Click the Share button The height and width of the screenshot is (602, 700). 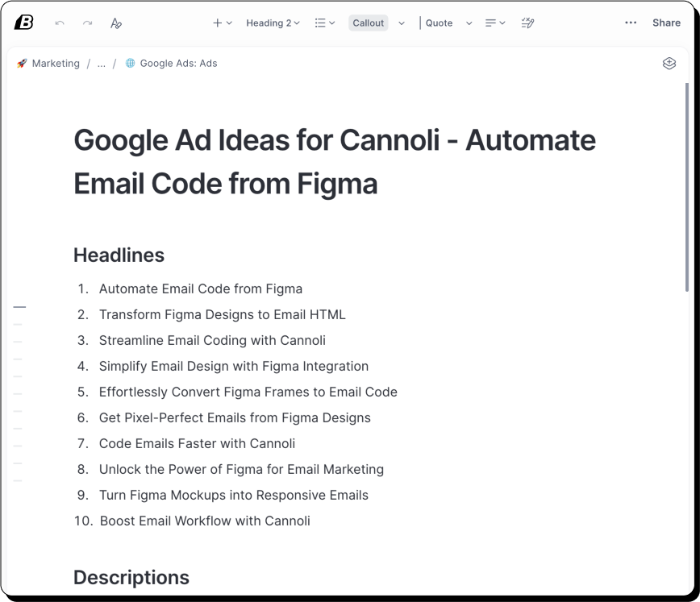click(666, 23)
